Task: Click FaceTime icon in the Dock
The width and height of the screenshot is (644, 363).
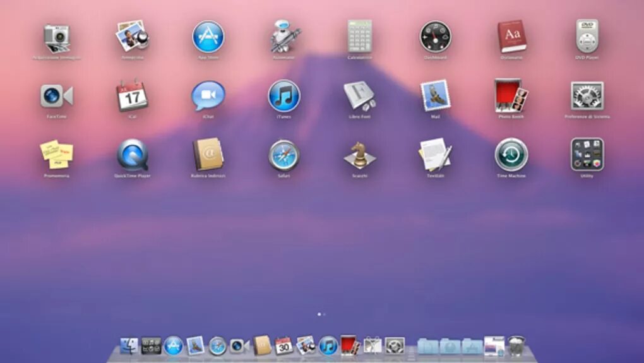Action: pos(239,346)
